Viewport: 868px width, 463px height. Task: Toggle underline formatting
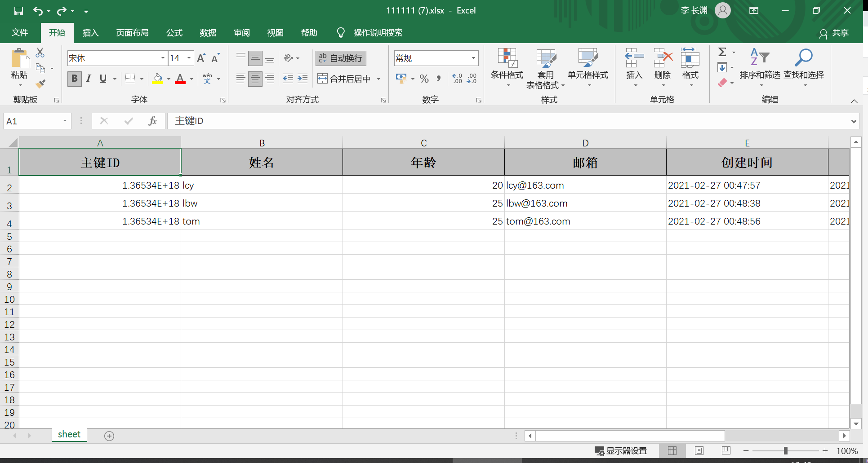[x=103, y=79]
